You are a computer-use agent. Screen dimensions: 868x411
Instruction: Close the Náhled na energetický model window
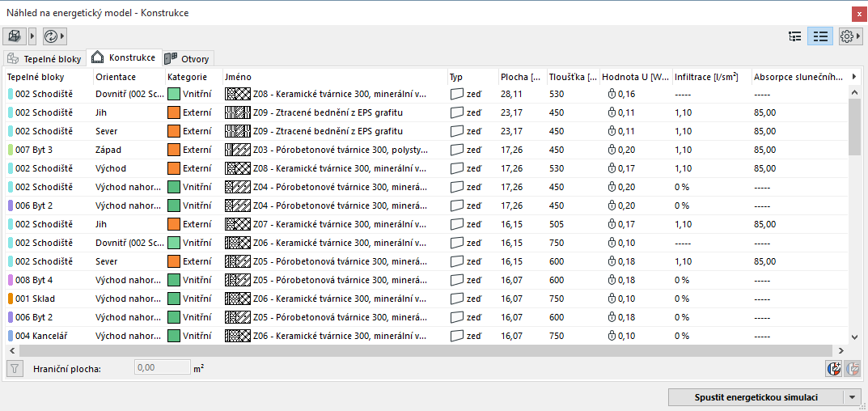tap(860, 13)
